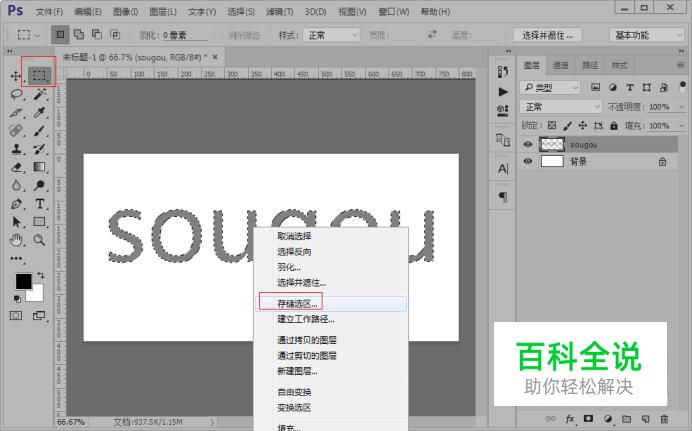
Task: Select the History Brush tool
Action: click(x=40, y=149)
